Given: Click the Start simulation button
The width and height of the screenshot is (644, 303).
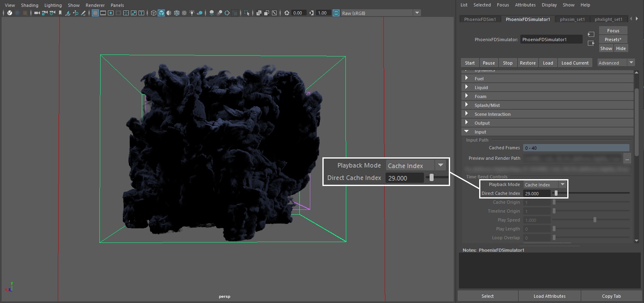Looking at the screenshot, I should point(470,63).
